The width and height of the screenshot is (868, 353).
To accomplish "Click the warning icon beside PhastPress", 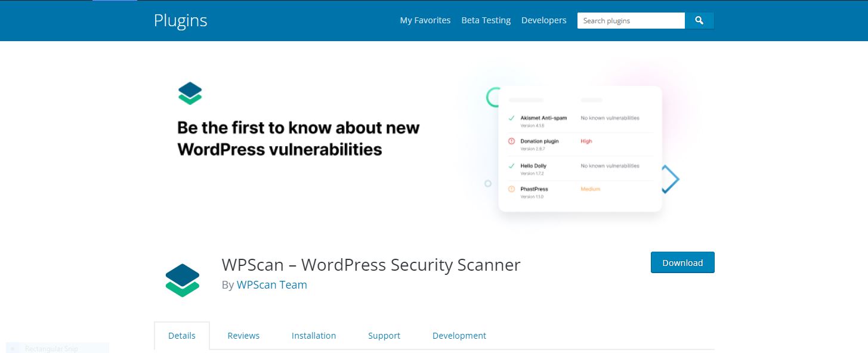I will (511, 189).
